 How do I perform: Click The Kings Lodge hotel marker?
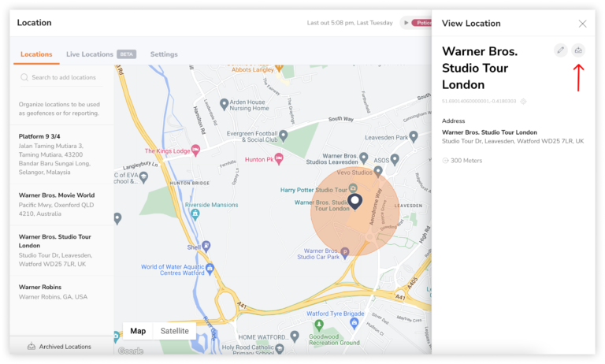[195, 150]
